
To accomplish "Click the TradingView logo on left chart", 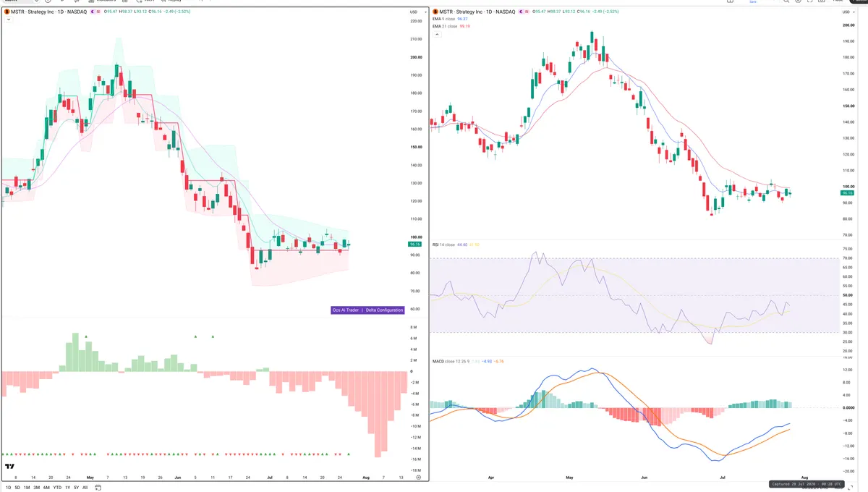I will (10, 467).
